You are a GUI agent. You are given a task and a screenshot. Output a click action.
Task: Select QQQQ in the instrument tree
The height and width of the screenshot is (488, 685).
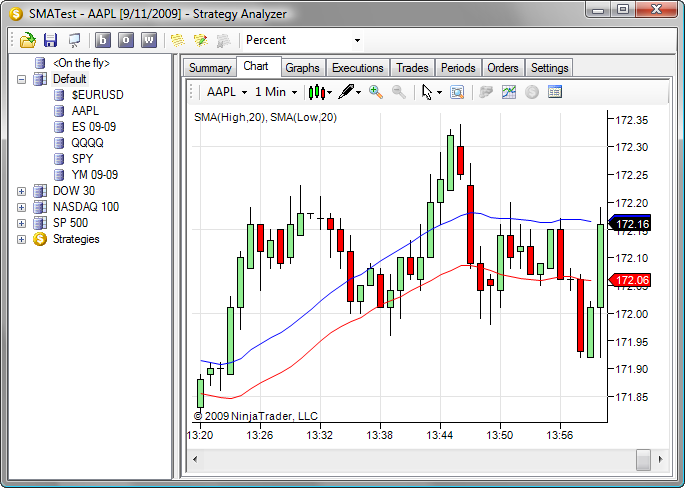coord(87,143)
